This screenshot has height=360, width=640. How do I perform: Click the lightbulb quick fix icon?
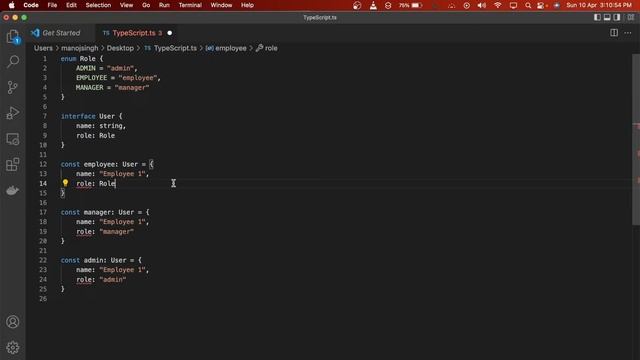[x=65, y=183]
